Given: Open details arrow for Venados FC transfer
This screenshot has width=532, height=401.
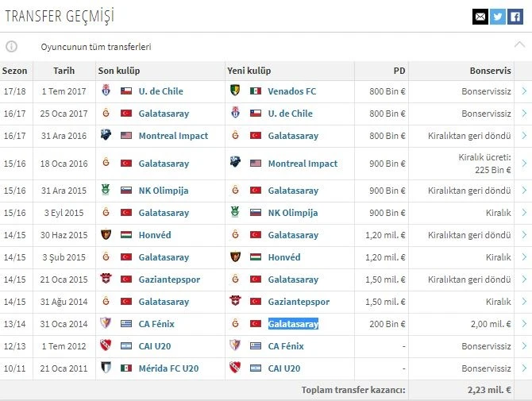Looking at the screenshot, I should [523, 91].
